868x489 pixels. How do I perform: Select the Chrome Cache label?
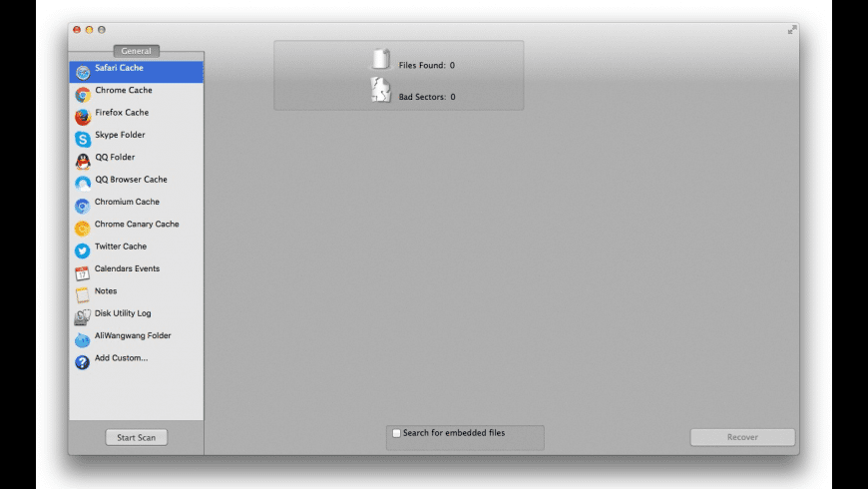(x=124, y=90)
